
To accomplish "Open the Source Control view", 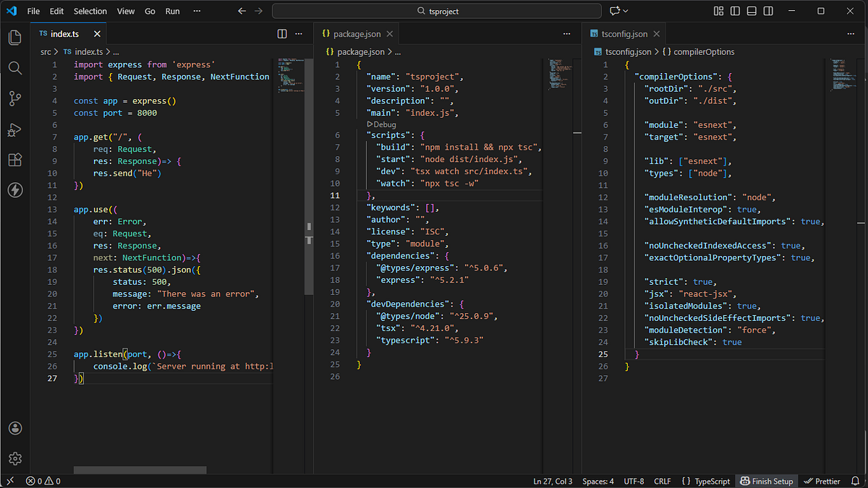I will point(14,98).
